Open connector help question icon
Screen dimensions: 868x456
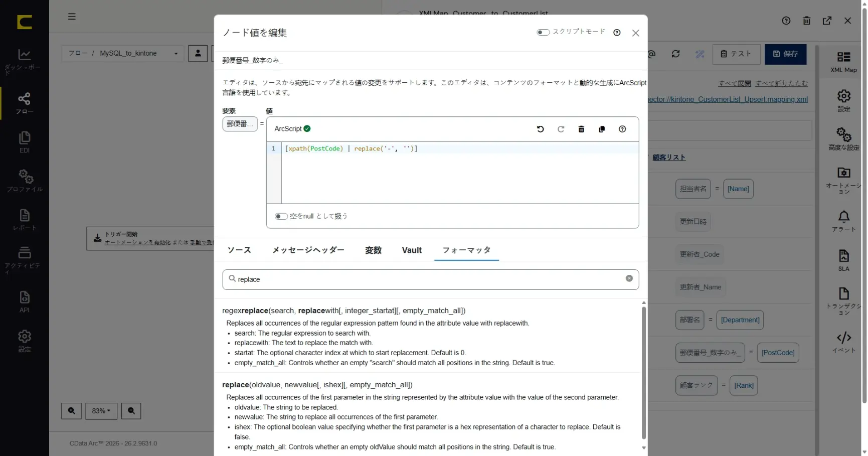pyautogui.click(x=786, y=21)
